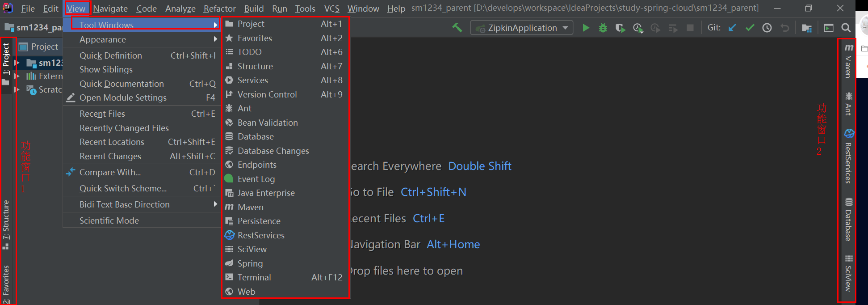Select Version Control tool window entry
The height and width of the screenshot is (305, 868).
click(x=285, y=94)
